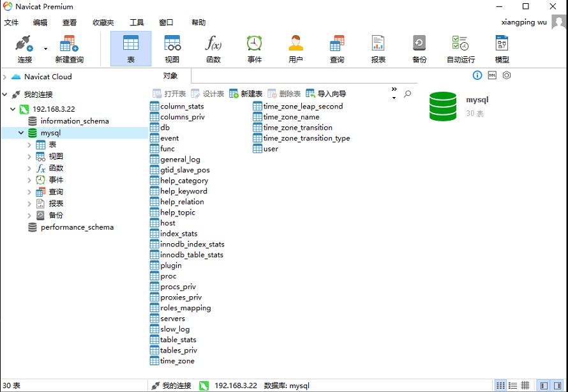Switch to detail view in status bar
Image resolution: width=568 pixels, height=392 pixels.
pyautogui.click(x=525, y=386)
